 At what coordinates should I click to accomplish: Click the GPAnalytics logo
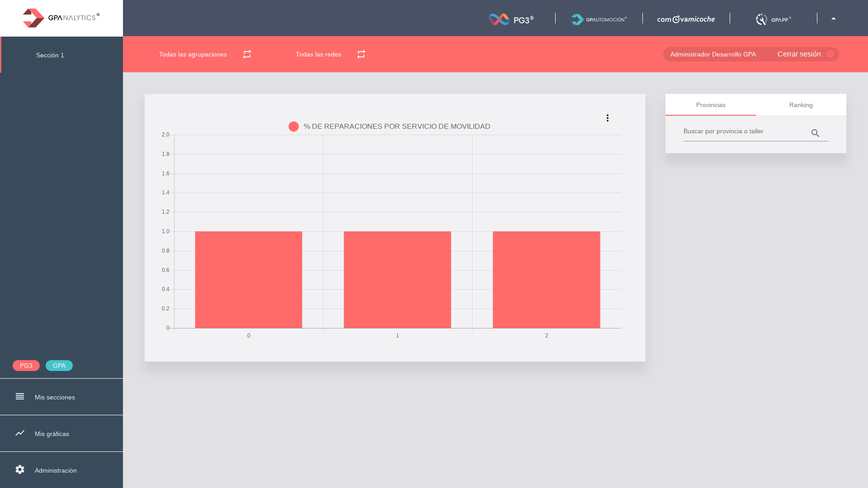[61, 18]
